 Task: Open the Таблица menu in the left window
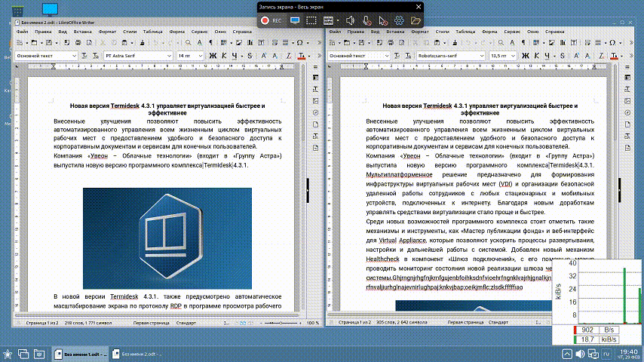tap(152, 32)
